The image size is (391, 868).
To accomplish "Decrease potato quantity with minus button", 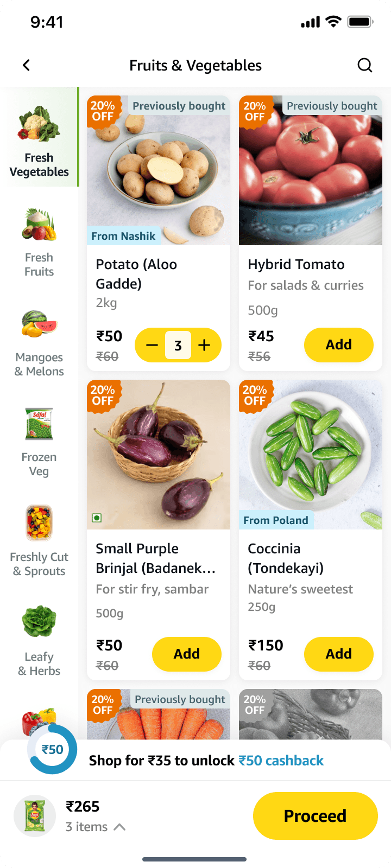I will coord(152,345).
